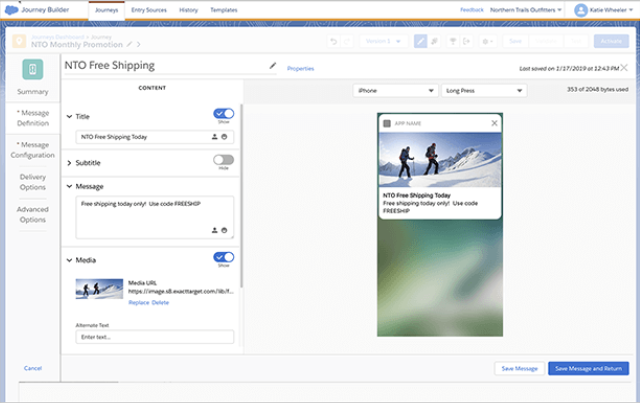This screenshot has width=640, height=403.
Task: Click the multi-select tool icon
Action: (x=434, y=41)
